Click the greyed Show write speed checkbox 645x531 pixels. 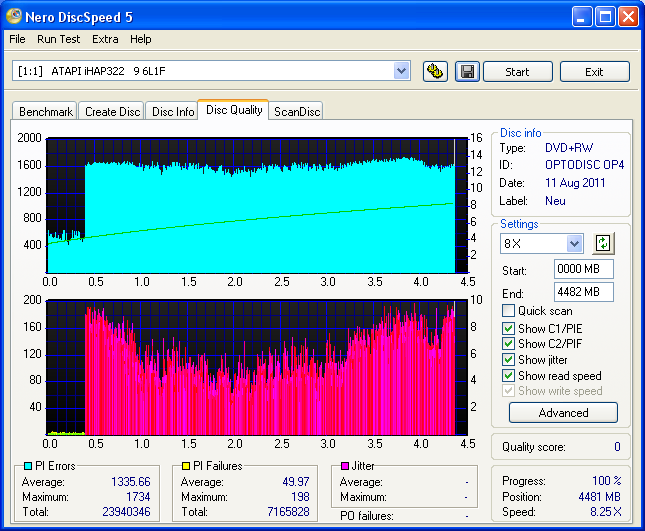pyautogui.click(x=508, y=390)
